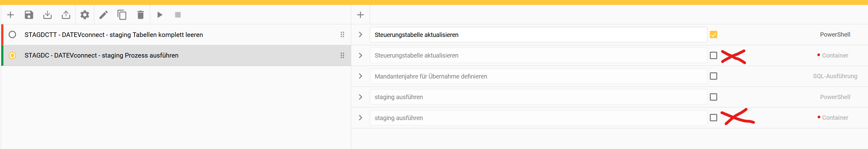Start the job with play button

coord(160,15)
